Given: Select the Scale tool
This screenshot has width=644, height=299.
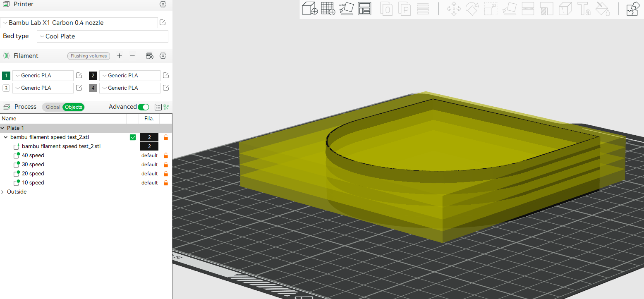Looking at the screenshot, I should point(491,8).
